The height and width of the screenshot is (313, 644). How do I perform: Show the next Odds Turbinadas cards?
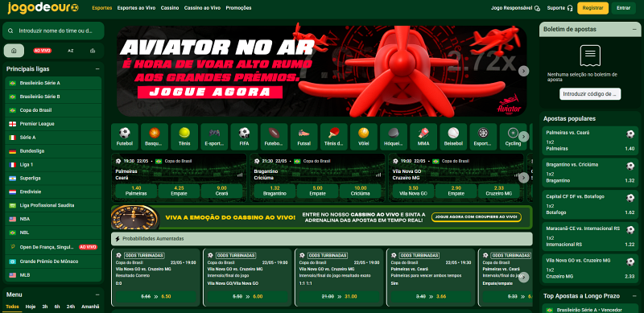pos(523,278)
